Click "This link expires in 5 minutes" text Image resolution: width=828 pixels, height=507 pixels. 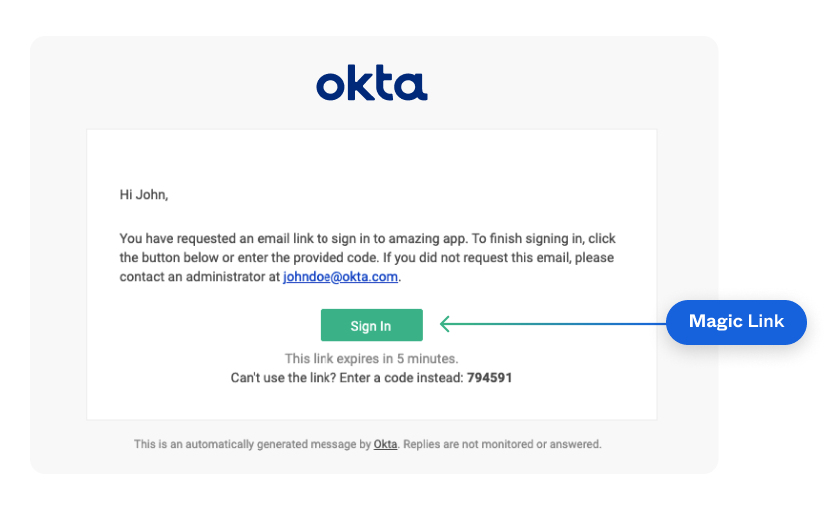click(x=371, y=358)
